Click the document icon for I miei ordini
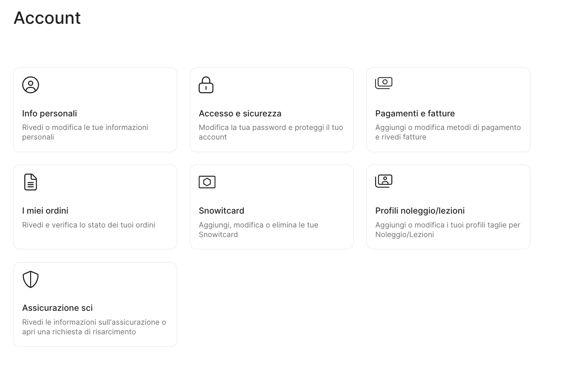 30,182
